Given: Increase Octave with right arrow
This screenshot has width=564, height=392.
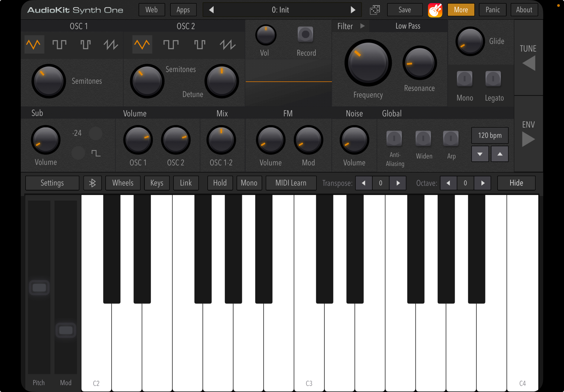Looking at the screenshot, I should coord(483,183).
